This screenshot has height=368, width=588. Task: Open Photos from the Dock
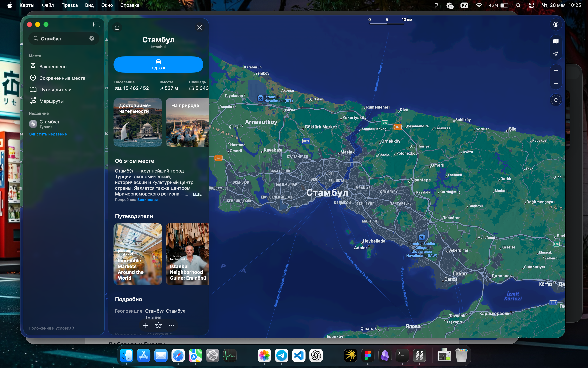click(x=264, y=355)
